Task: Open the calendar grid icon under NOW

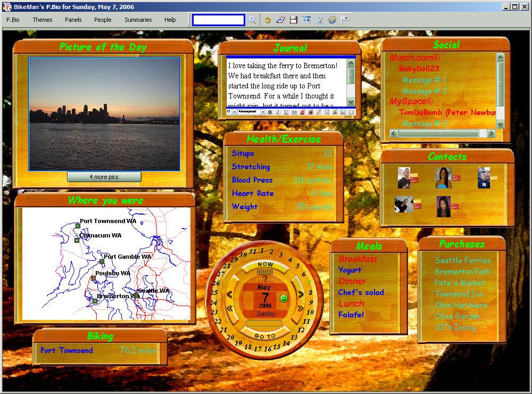Action: (x=265, y=272)
